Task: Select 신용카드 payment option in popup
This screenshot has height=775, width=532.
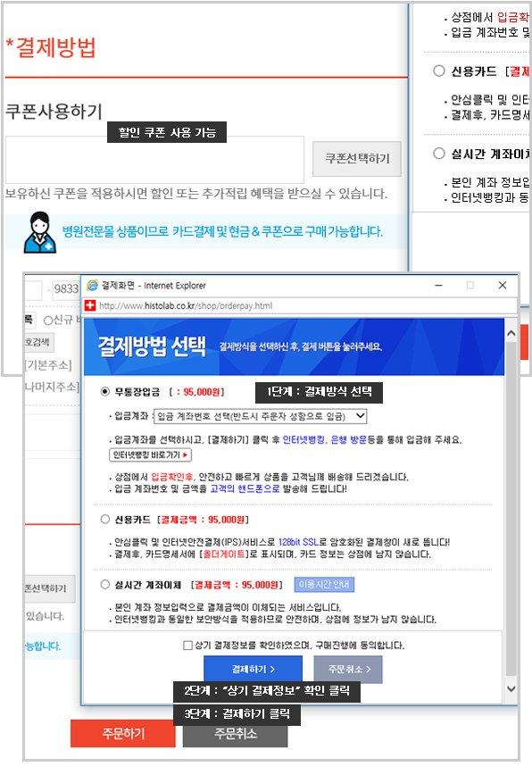Action: tap(104, 519)
